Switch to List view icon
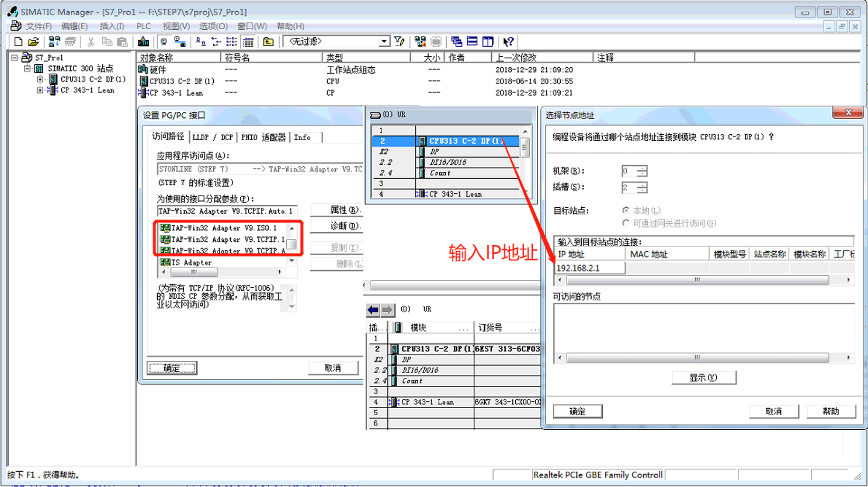 coord(232,41)
